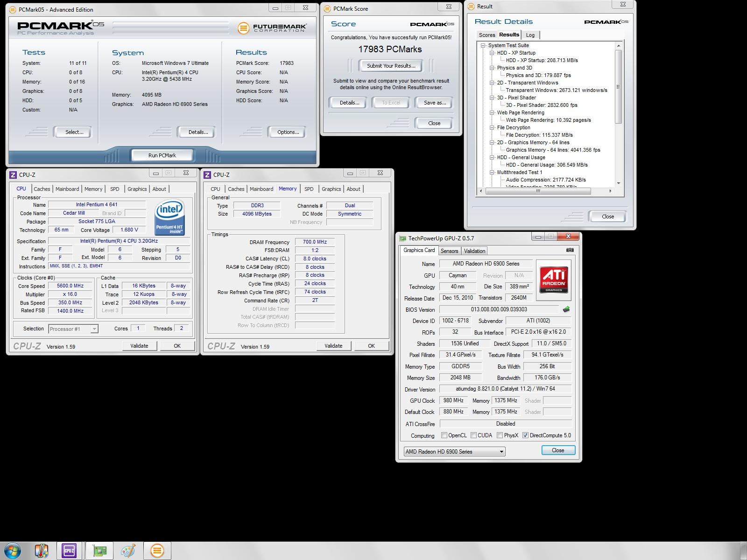The height and width of the screenshot is (560, 747).
Task: Open the CPU-Z taskbar icon
Action: point(69,551)
